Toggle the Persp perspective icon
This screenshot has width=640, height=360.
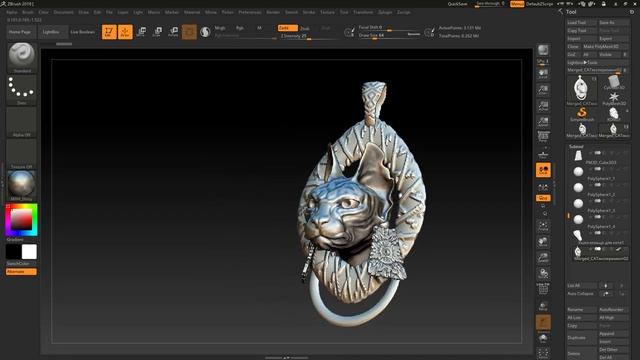pos(543,137)
